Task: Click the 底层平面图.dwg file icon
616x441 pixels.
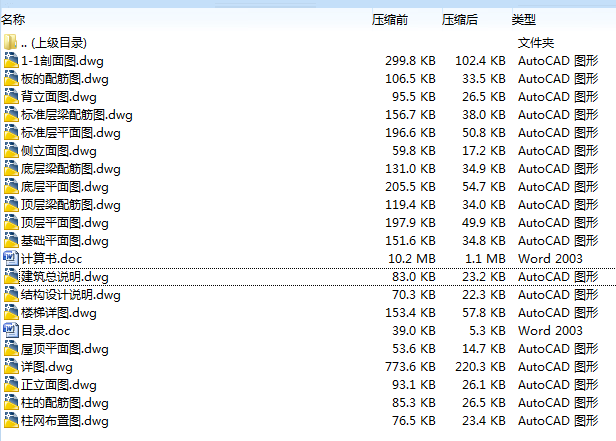Action: (11, 187)
